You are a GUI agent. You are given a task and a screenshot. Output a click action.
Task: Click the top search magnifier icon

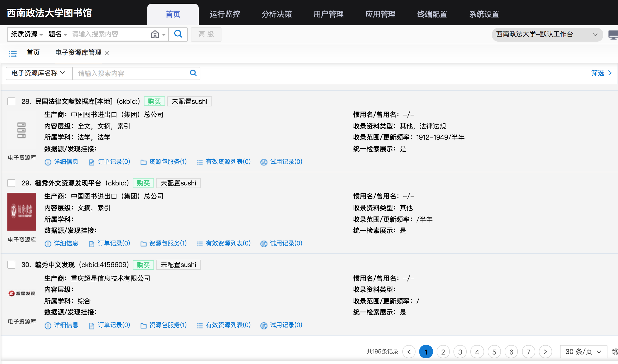178,34
